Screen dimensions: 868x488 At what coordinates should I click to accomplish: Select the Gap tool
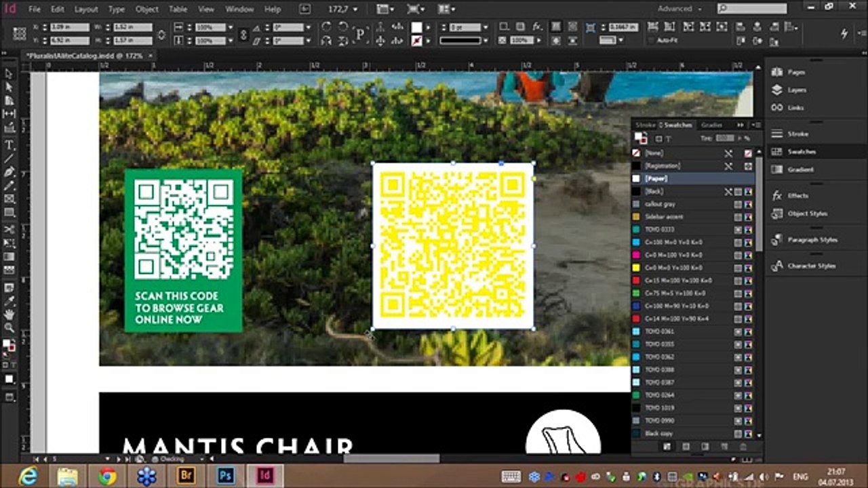[9, 114]
